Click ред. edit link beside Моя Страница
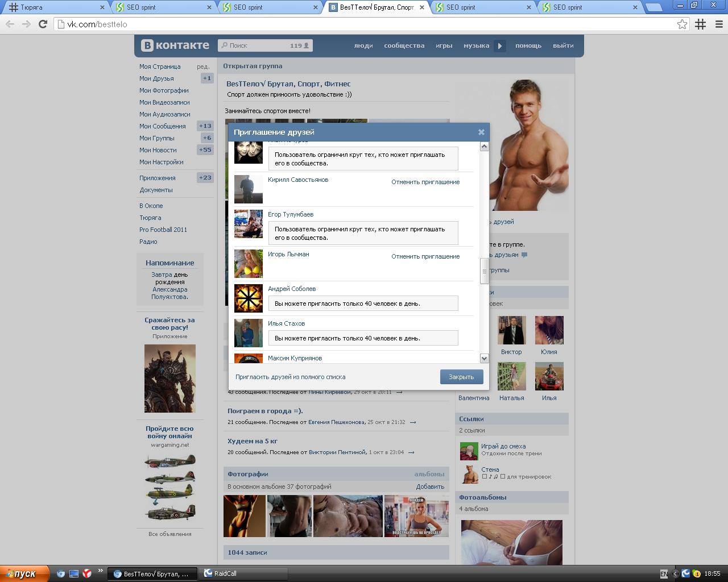This screenshot has height=582, width=728. [203, 66]
